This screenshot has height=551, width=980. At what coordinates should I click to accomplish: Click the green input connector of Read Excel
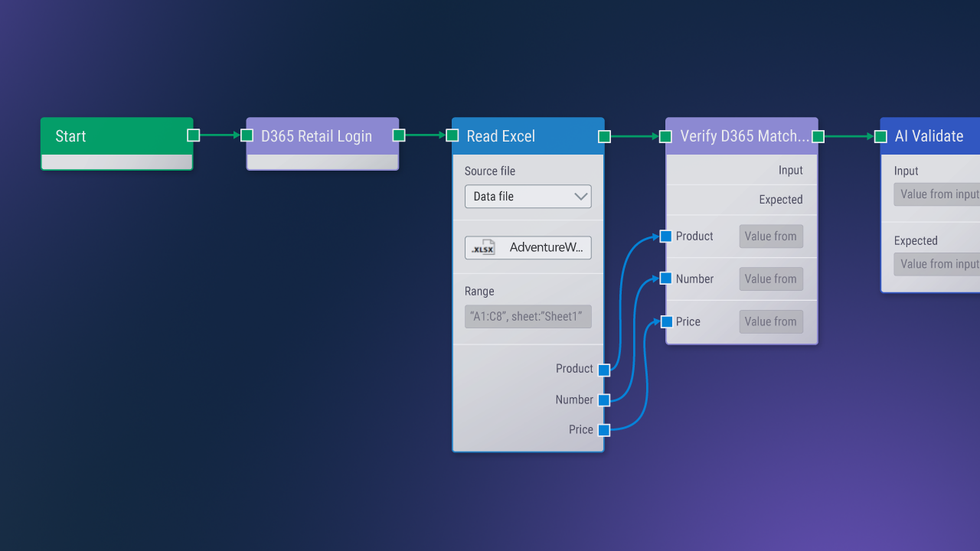451,135
